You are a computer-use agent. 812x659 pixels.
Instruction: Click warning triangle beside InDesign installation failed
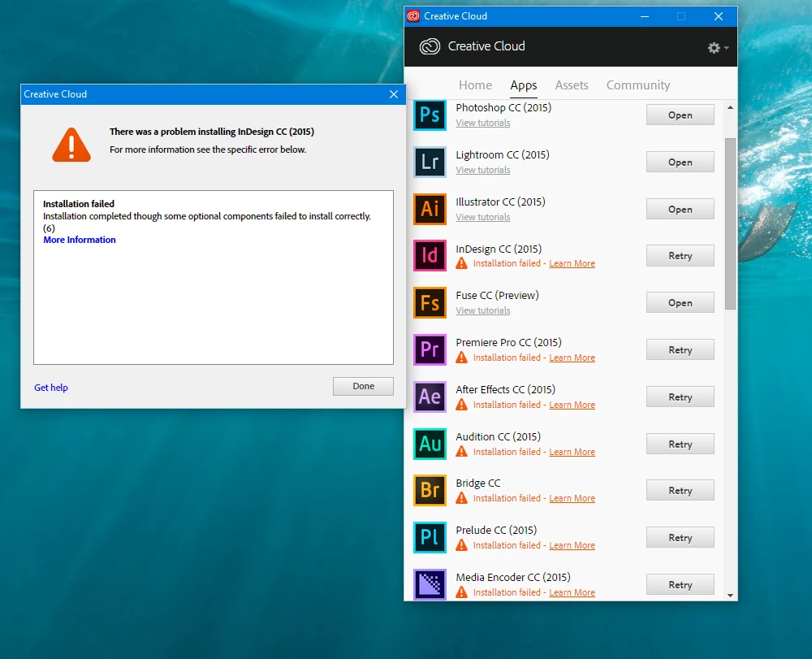(461, 263)
